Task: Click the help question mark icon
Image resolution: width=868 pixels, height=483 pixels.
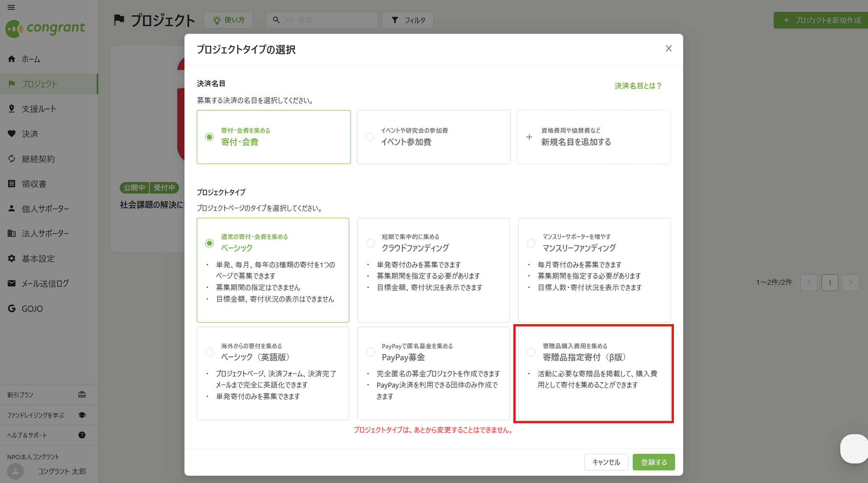Action: tap(82, 435)
